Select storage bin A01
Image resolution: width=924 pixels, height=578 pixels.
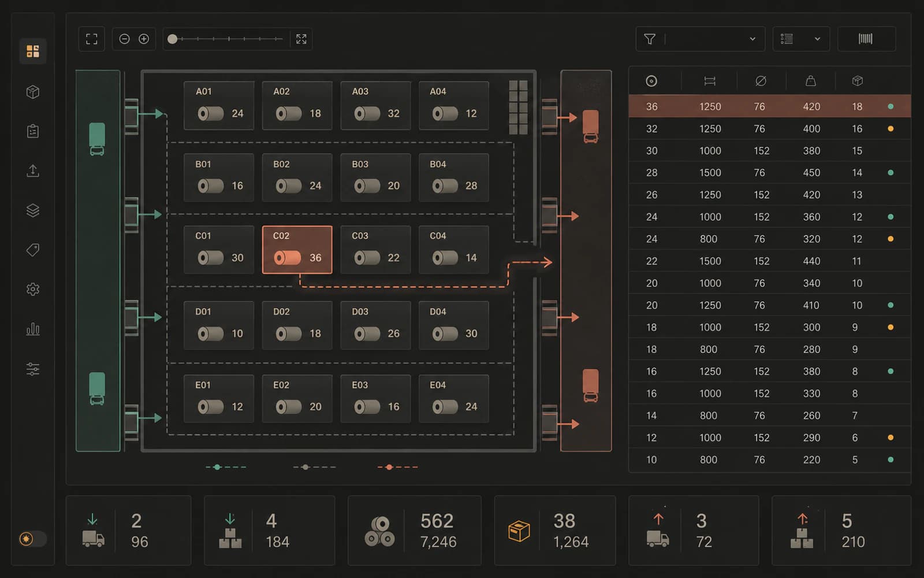(x=219, y=105)
